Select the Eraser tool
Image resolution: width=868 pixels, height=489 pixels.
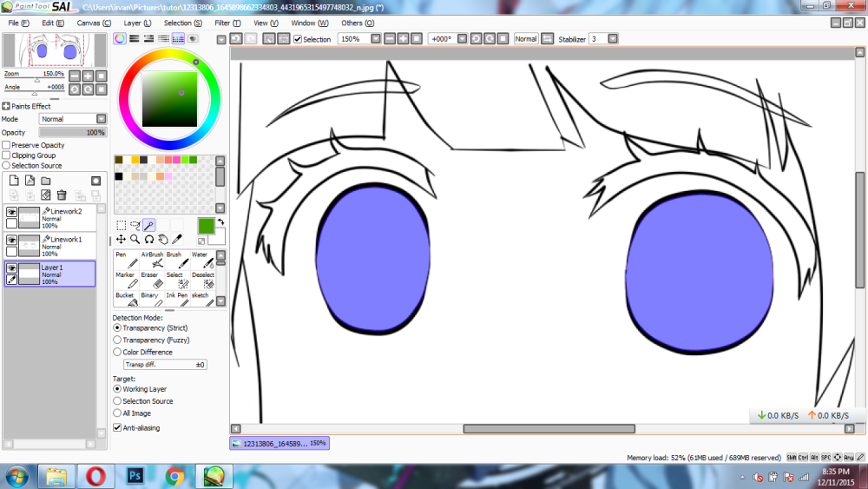[x=151, y=280]
